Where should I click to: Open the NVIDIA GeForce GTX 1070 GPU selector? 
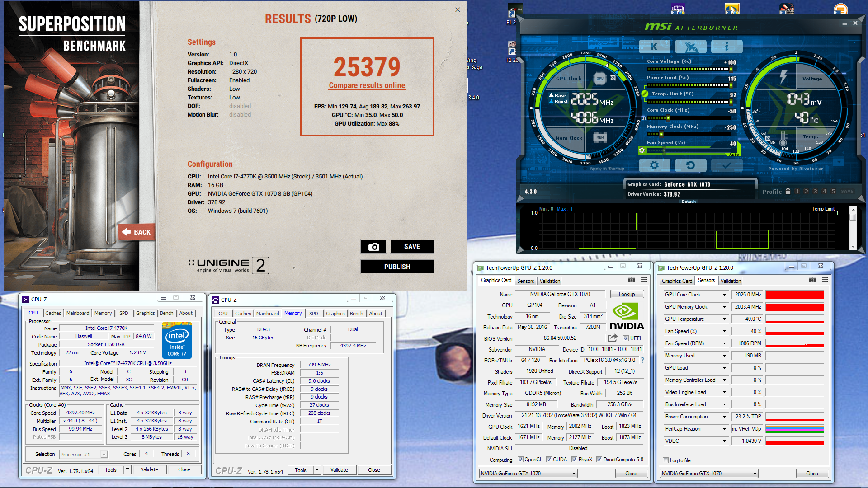click(x=528, y=474)
